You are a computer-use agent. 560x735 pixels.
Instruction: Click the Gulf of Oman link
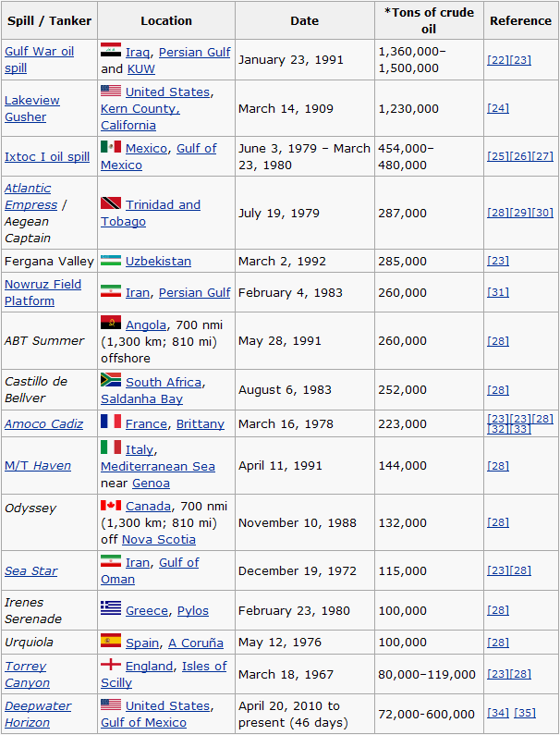tap(150, 571)
